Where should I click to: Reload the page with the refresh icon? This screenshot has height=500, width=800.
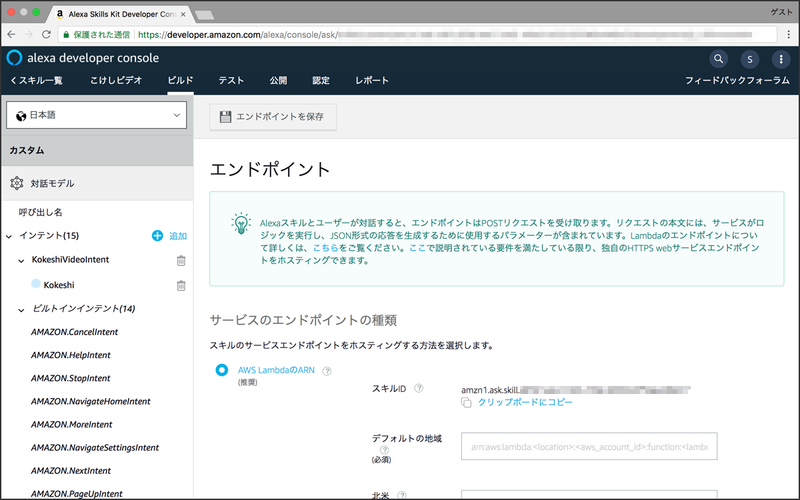46,34
